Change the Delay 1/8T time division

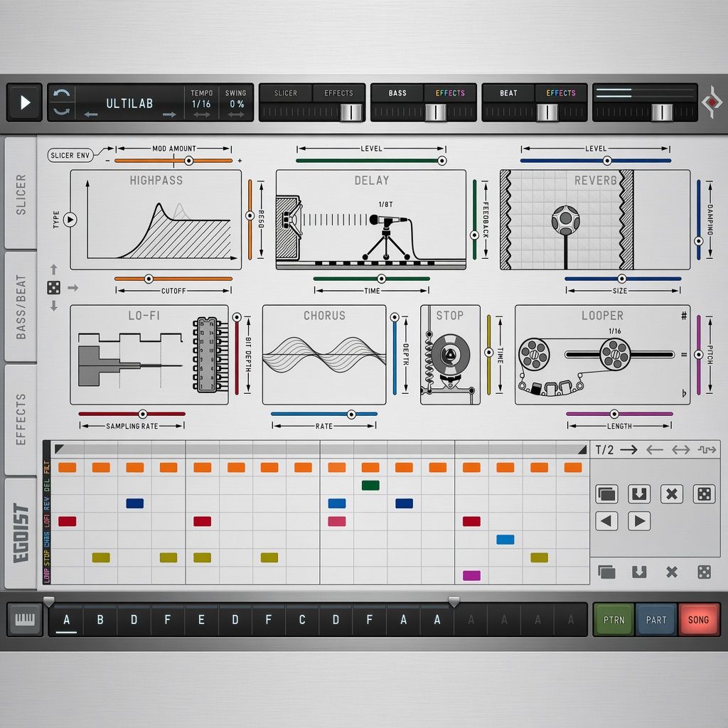point(386,204)
